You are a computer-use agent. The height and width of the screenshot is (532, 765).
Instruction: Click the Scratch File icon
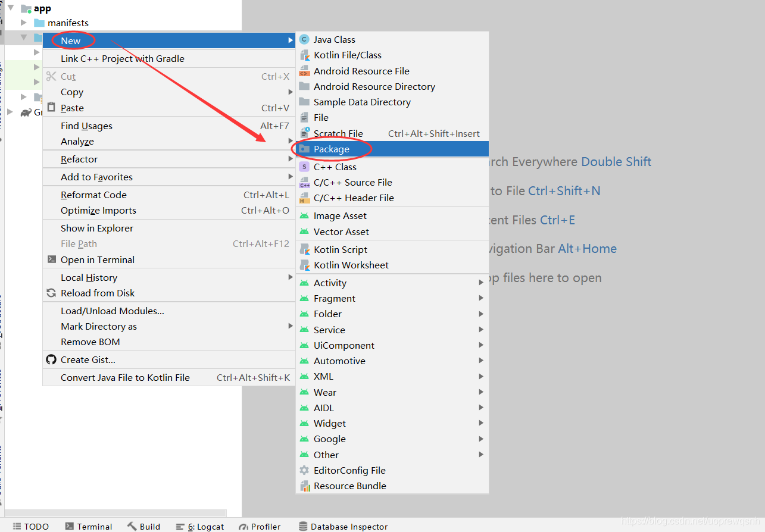point(304,133)
